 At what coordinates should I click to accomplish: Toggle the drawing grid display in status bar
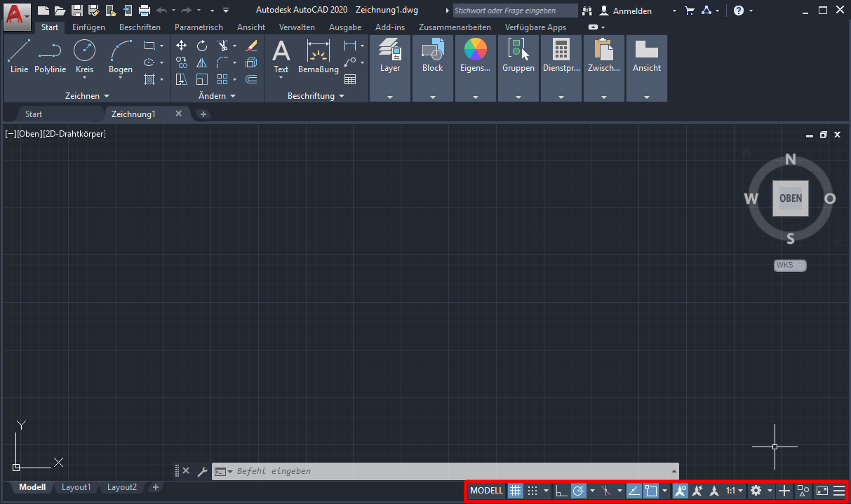coord(515,491)
